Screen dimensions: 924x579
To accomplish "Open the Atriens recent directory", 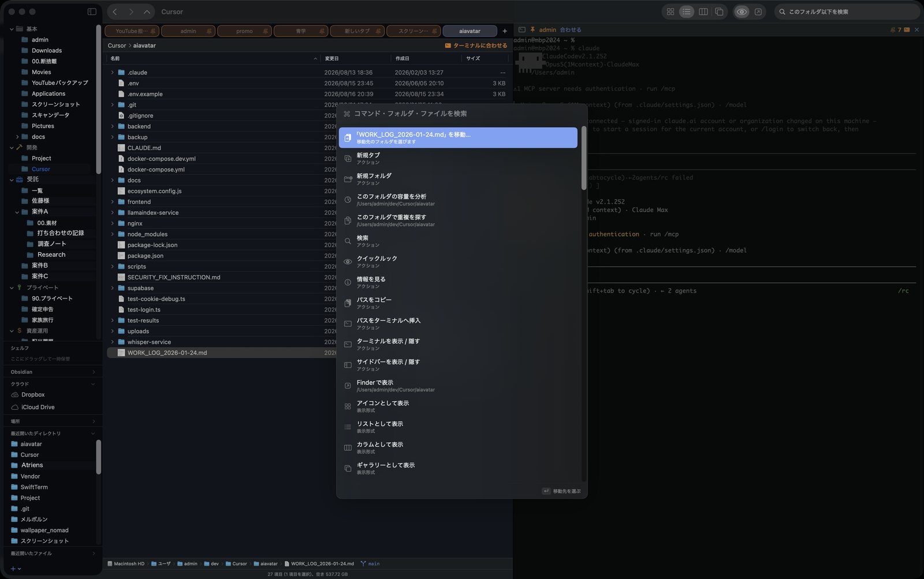I will click(32, 465).
